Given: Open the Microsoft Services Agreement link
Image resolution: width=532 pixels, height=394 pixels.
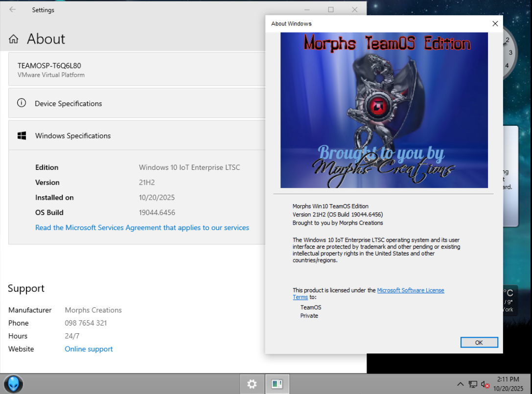Looking at the screenshot, I should pos(142,228).
